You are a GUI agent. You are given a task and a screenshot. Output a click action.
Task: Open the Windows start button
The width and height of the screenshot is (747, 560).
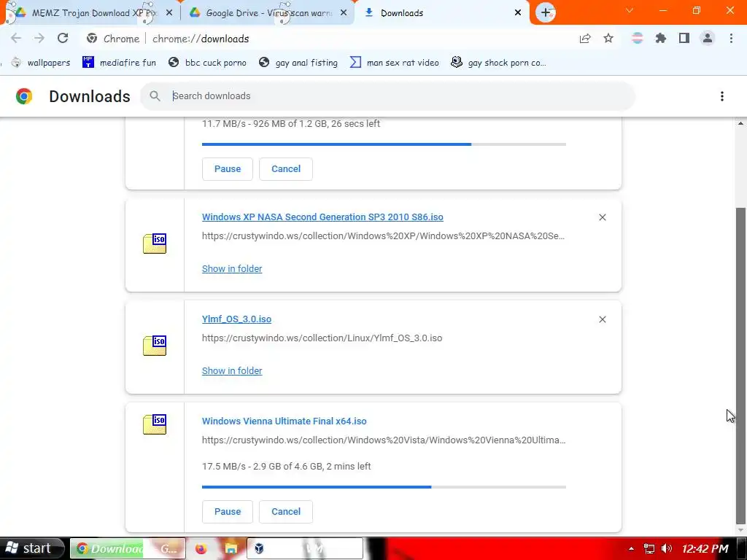pos(31,548)
